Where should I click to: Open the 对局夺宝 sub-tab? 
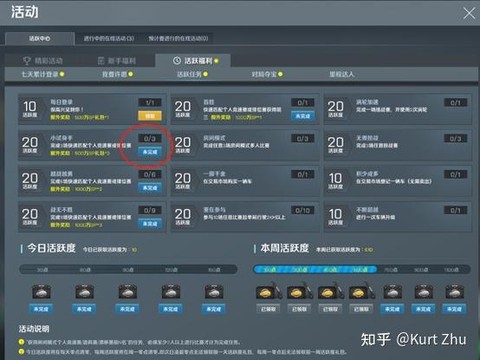267,74
